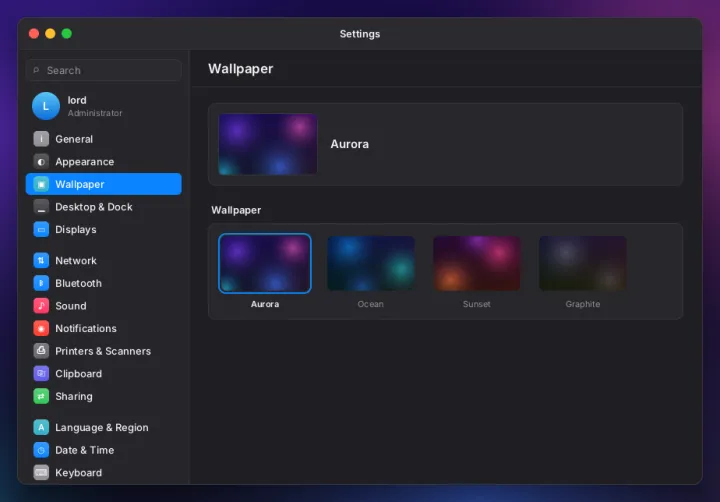720x502 pixels.
Task: Click the Bluetooth icon
Action: coord(41,283)
